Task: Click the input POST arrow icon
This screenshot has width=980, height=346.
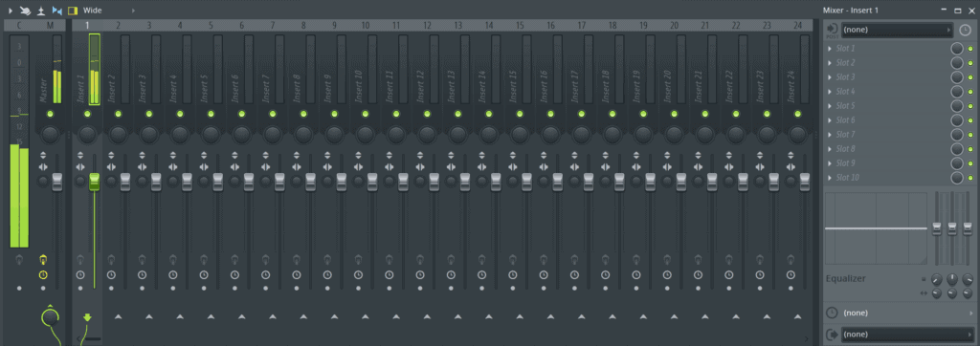Action: (x=832, y=30)
